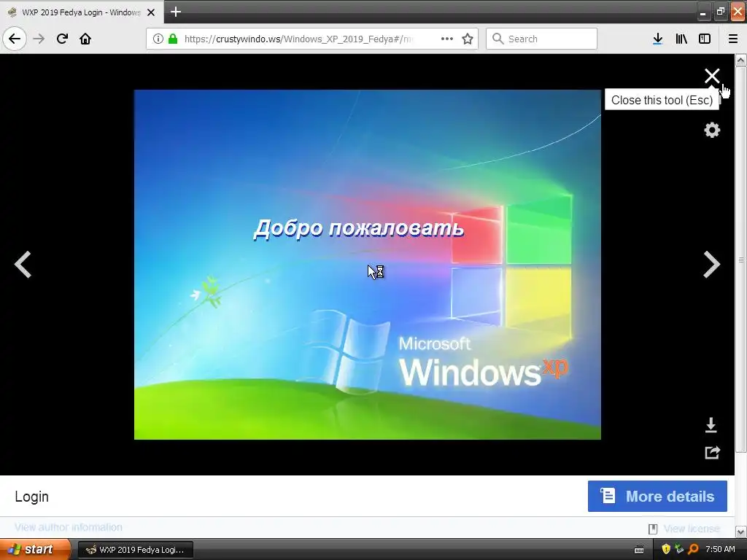
Task: Open the viewer settings gear
Action: pos(712,130)
